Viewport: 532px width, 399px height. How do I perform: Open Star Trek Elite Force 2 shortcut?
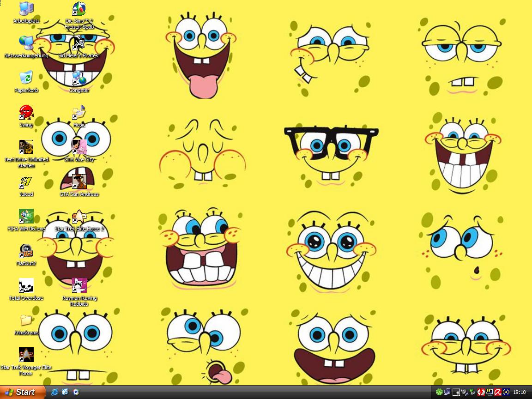79,217
